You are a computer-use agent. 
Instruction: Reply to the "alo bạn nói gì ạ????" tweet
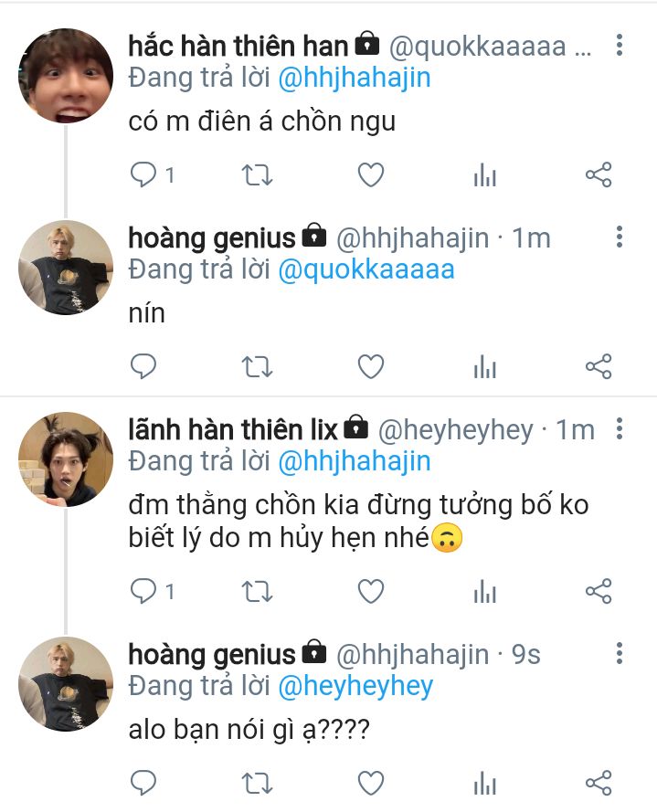click(x=143, y=783)
